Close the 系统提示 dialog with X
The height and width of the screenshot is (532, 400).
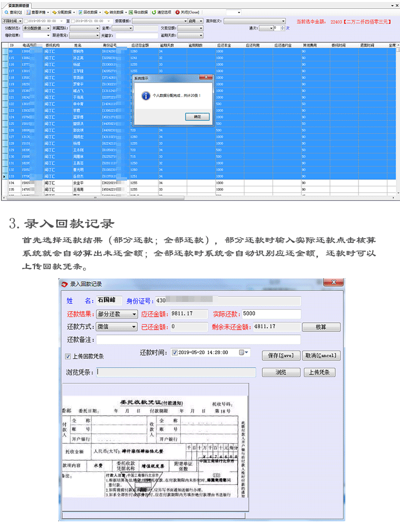coord(206,78)
